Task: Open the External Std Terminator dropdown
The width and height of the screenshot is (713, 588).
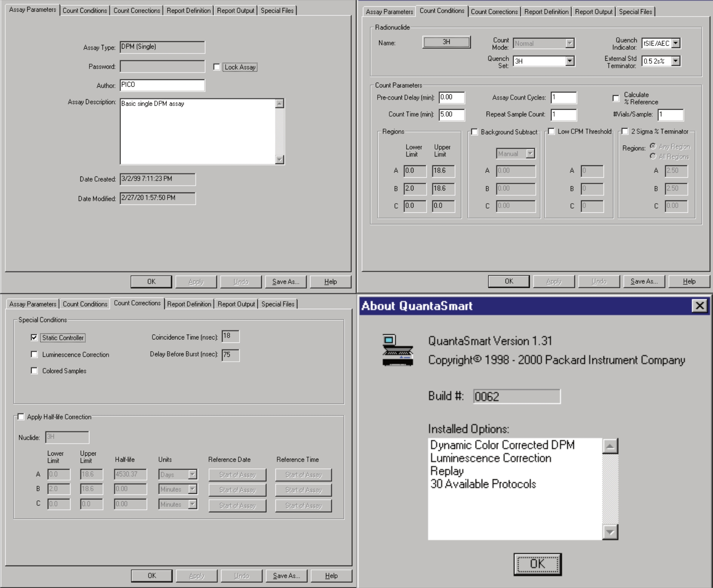Action: click(x=676, y=61)
